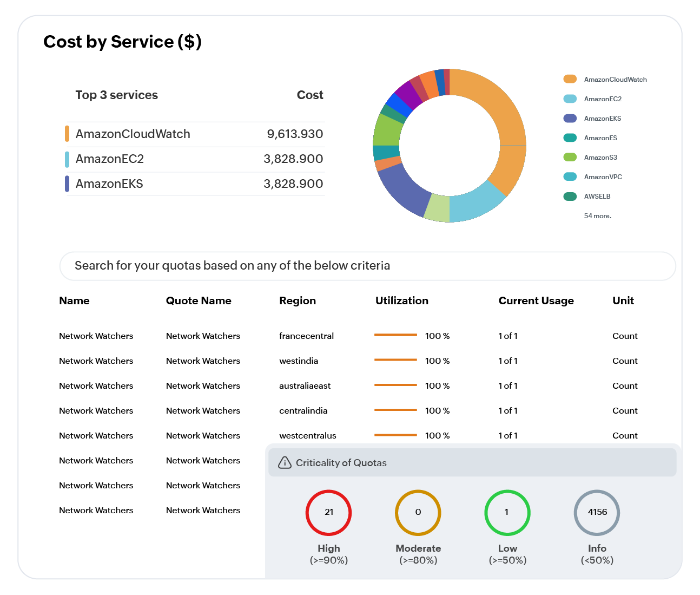Screen dimensions: 700x595
Task: Click the francecentral region cell
Action: point(306,336)
